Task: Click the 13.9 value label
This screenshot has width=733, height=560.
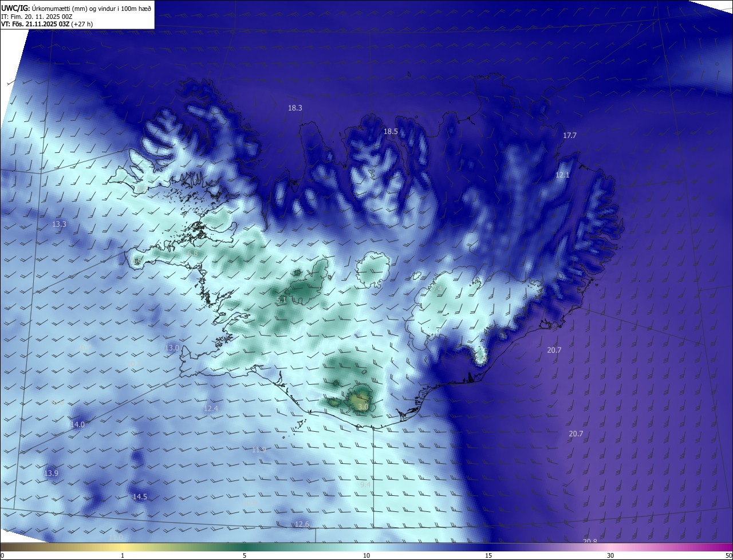Action: (52, 473)
